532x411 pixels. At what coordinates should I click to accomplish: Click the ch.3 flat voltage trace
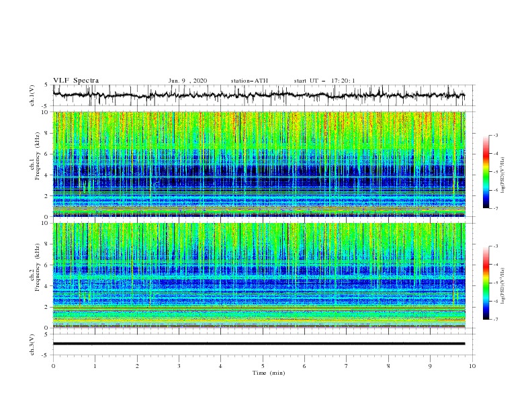[259, 344]
